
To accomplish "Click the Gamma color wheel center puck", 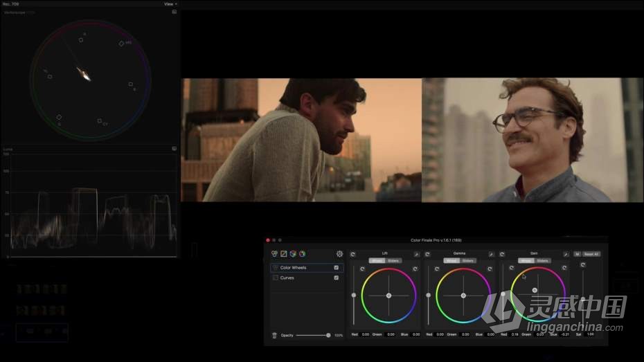I will pyautogui.click(x=463, y=296).
